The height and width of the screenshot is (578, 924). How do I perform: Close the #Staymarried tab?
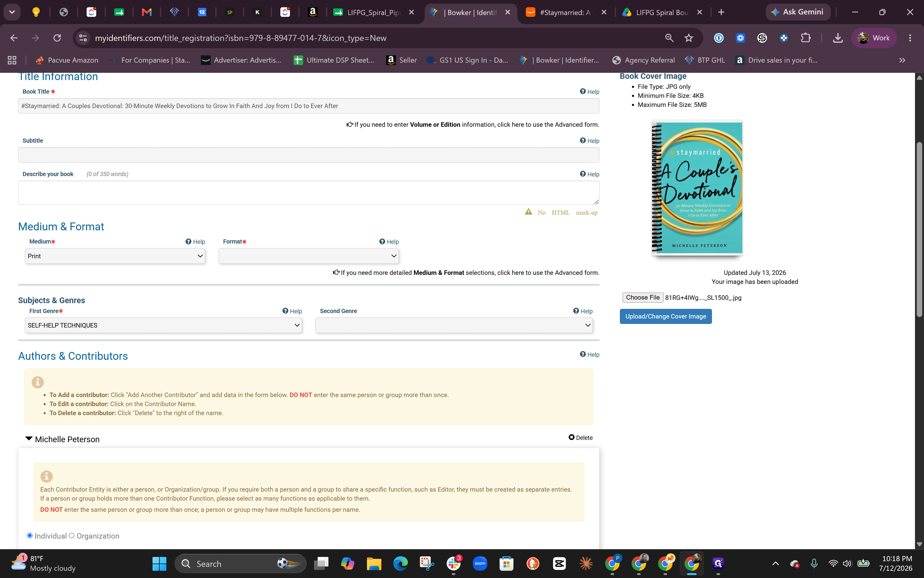coord(604,12)
